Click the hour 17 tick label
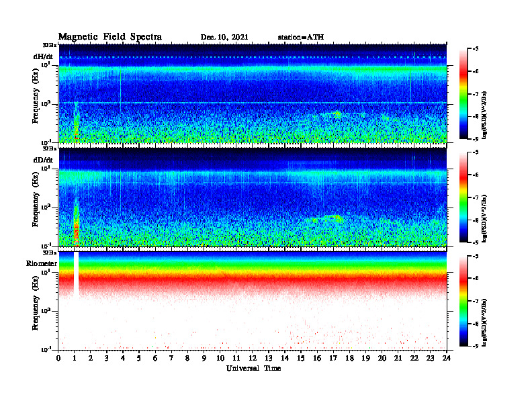Viewport: 532px width, 411px height. [x=333, y=358]
